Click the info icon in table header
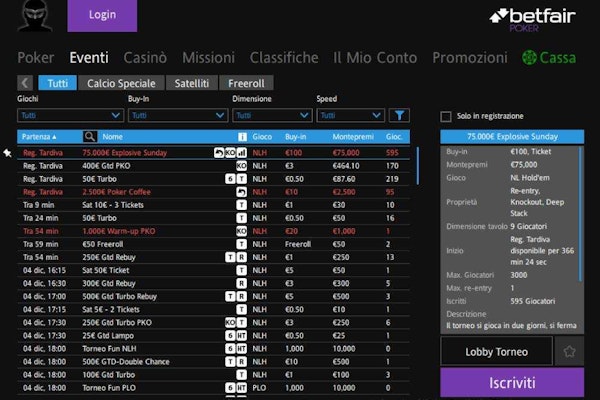 click(x=242, y=137)
